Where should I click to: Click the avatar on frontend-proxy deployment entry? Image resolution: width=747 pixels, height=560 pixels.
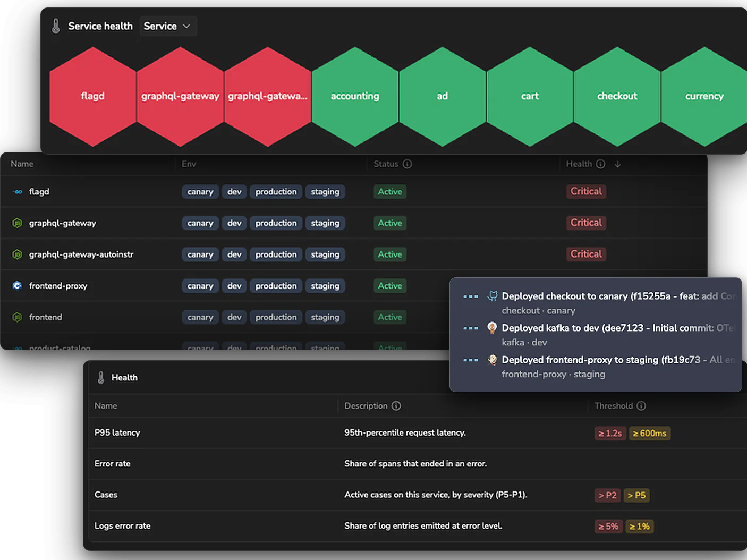(x=493, y=360)
